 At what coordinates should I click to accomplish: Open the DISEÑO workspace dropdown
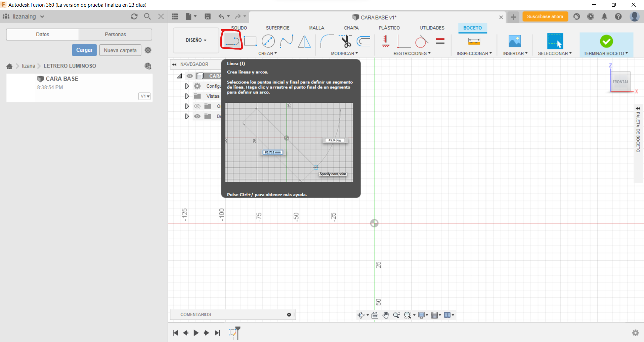196,40
